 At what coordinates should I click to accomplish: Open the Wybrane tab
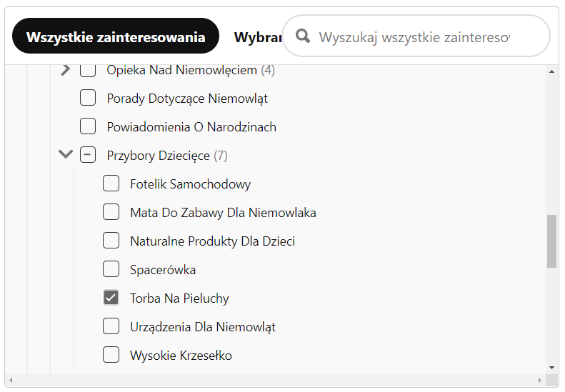click(258, 37)
